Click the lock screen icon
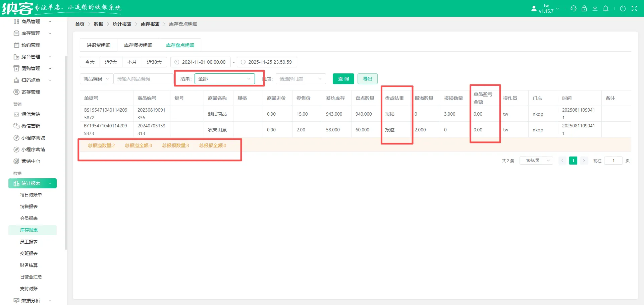Image resolution: width=644 pixels, height=305 pixels. coord(584,8)
